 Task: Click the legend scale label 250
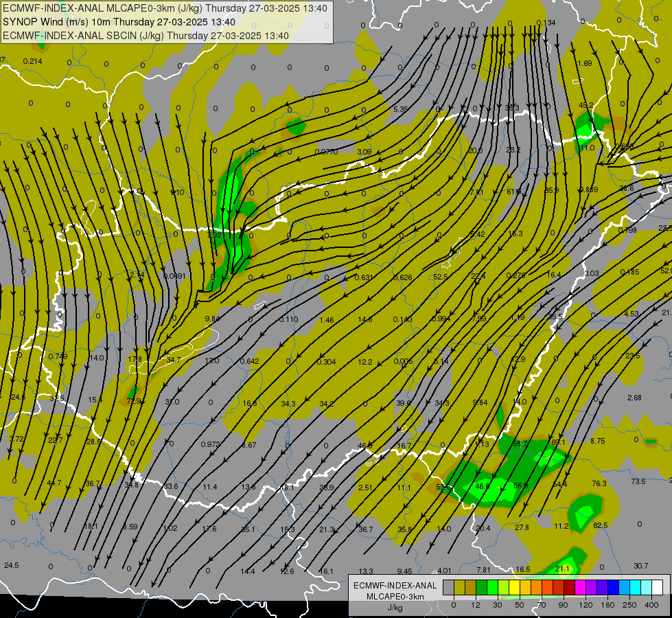pos(629,605)
